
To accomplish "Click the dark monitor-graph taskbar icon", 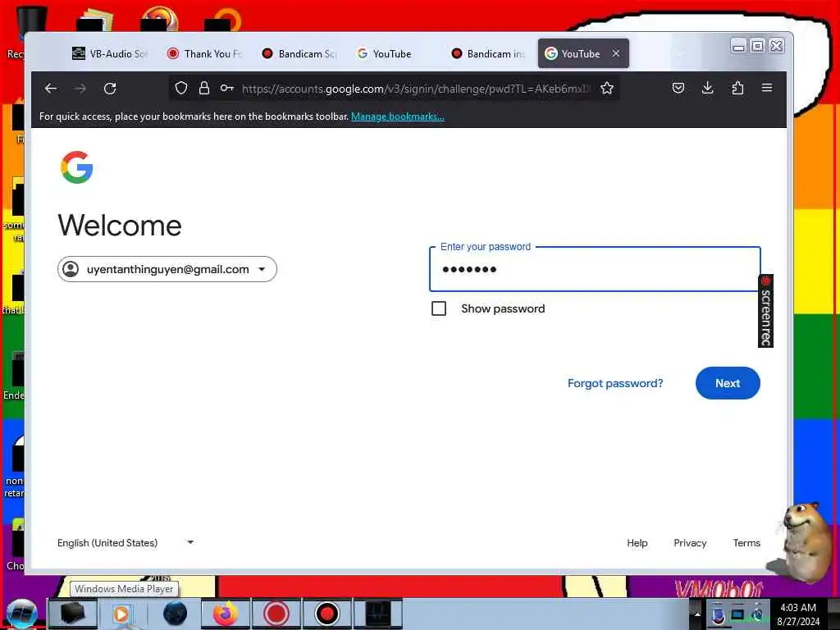I will [x=377, y=614].
